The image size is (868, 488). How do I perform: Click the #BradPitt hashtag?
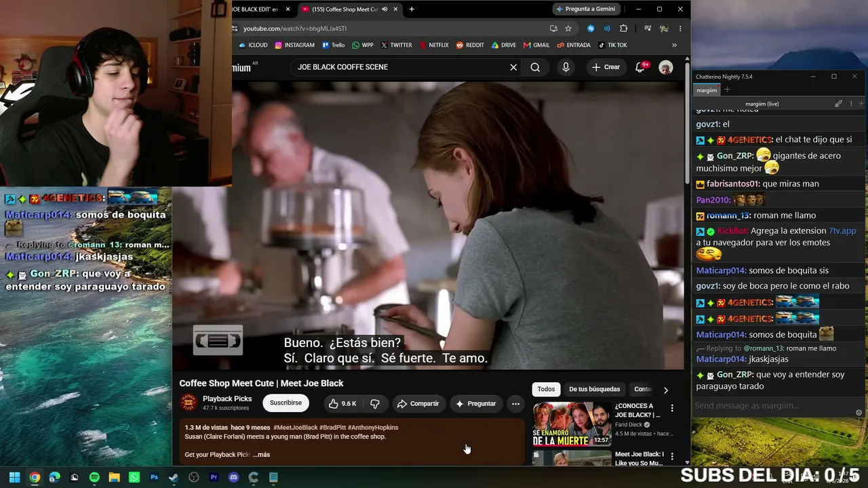point(332,428)
